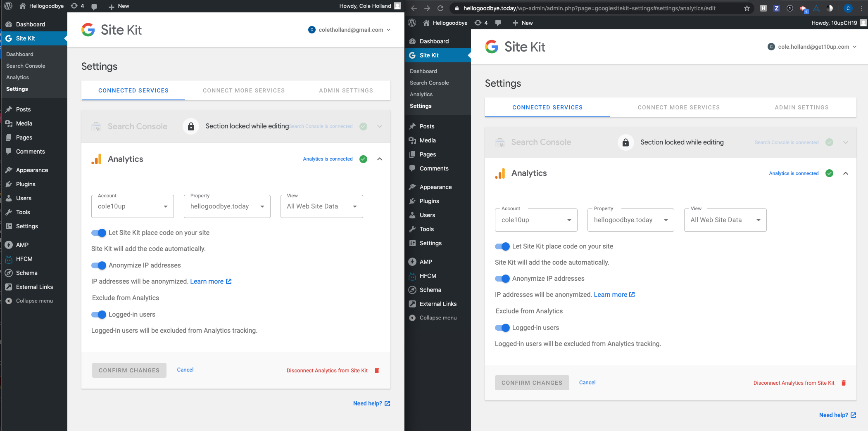
Task: Click browser reload button
Action: (x=440, y=8)
